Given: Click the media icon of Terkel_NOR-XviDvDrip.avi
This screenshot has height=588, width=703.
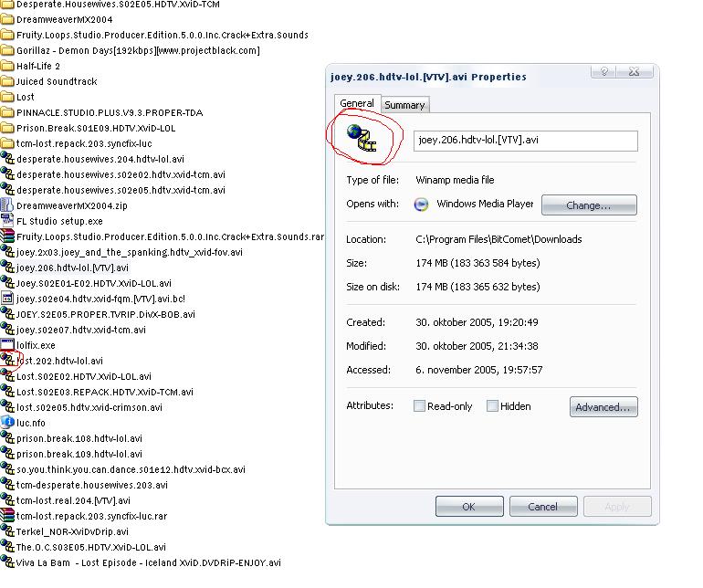Looking at the screenshot, I should (x=7, y=531).
